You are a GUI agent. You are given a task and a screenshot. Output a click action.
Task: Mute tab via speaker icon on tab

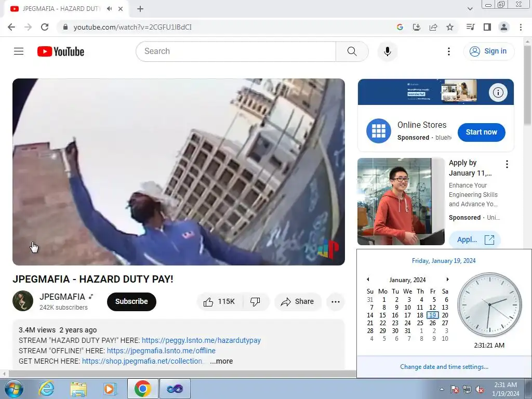coord(109,9)
